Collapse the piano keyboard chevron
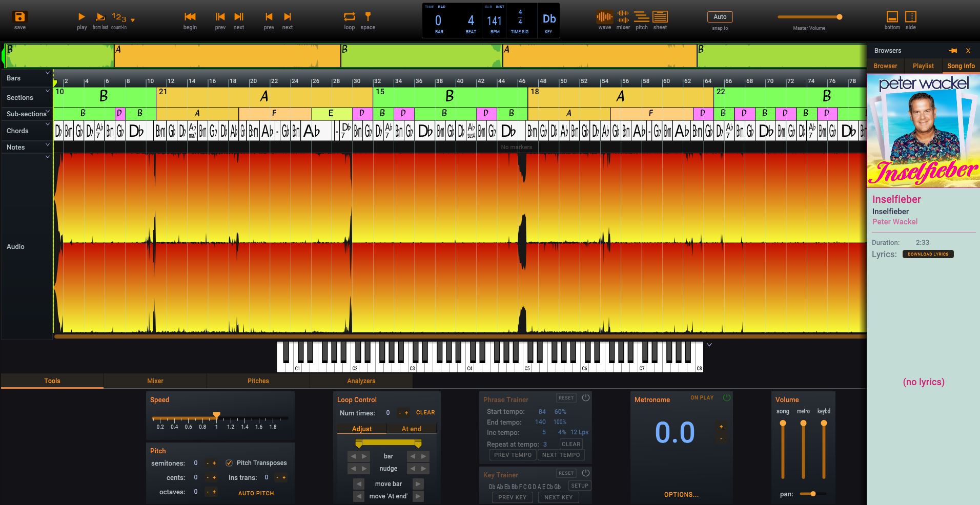 [x=709, y=345]
